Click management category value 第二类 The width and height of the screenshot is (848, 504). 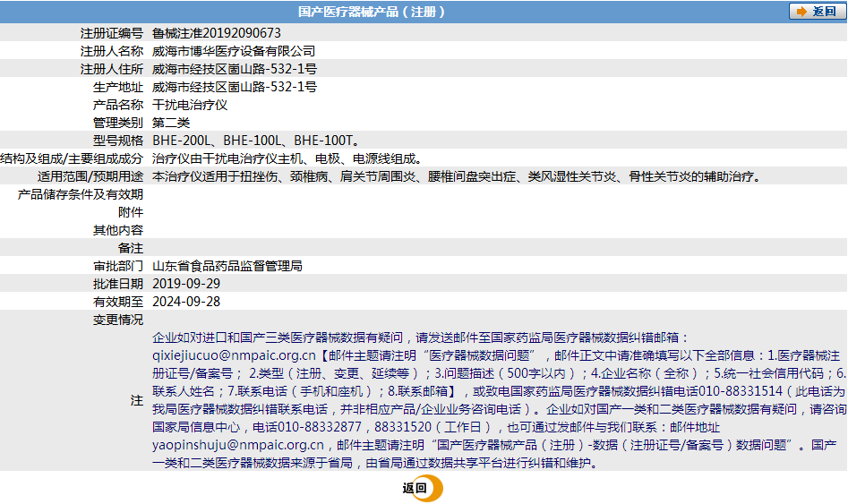[x=171, y=123]
